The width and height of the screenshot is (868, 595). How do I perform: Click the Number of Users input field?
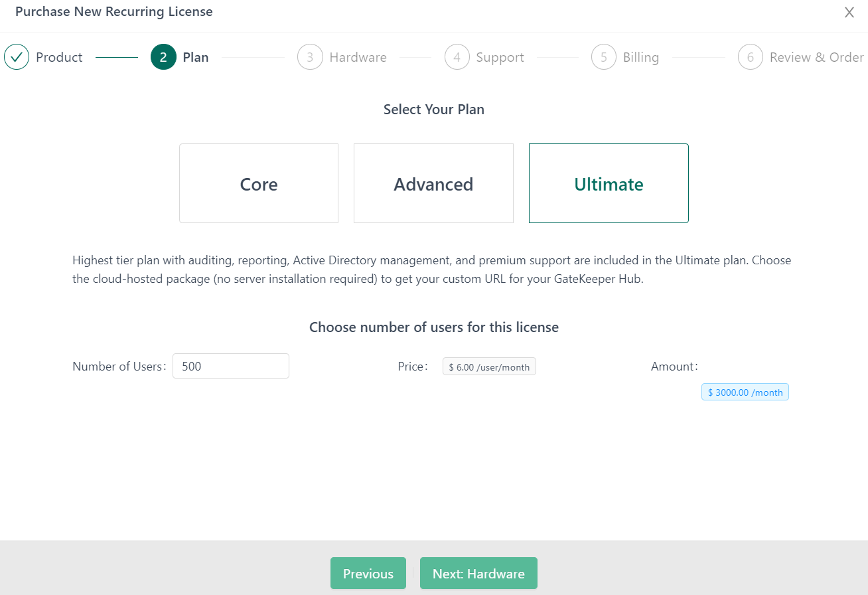[230, 366]
